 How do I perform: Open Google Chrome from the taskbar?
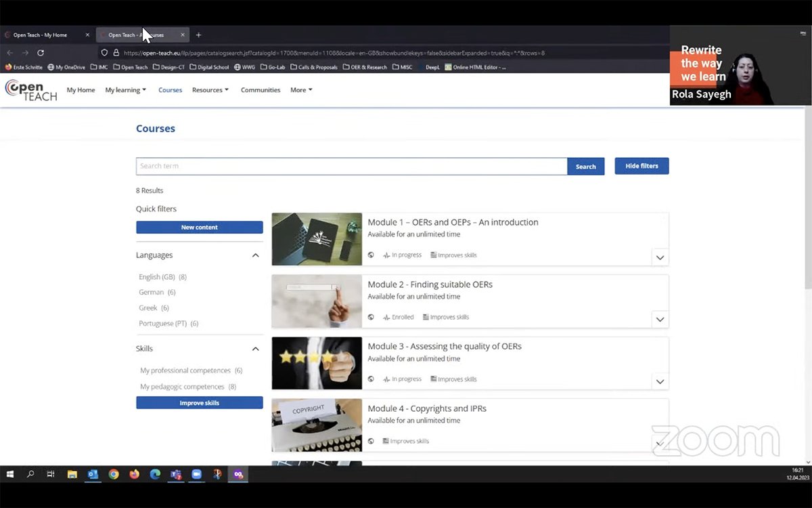[x=114, y=474]
